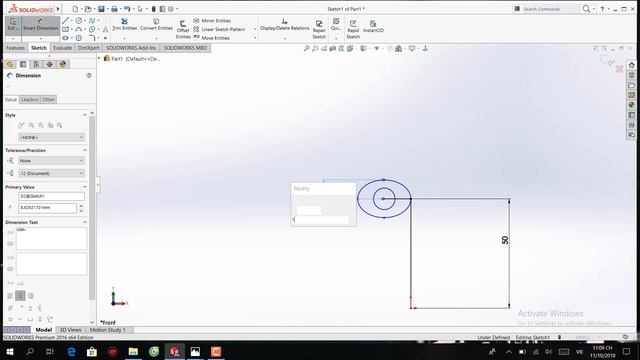Collapse the Dimension Text section
Viewport: 640px width, 360px height.
coord(85,222)
